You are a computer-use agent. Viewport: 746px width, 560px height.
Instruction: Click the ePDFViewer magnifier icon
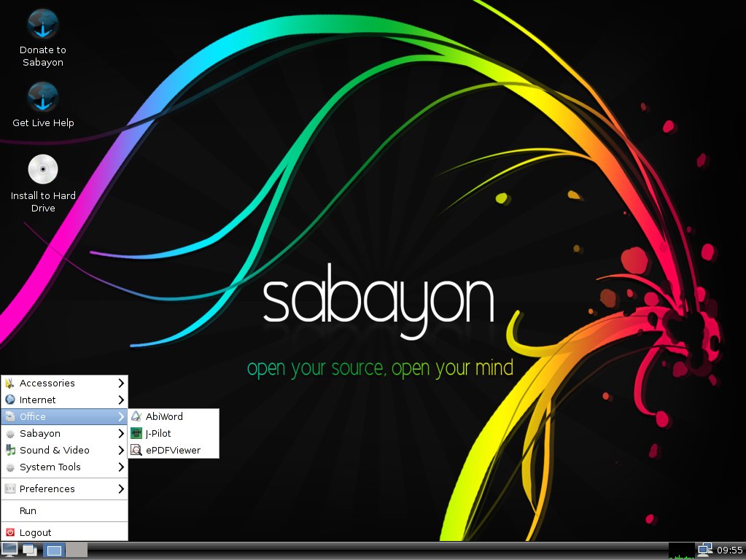point(136,450)
